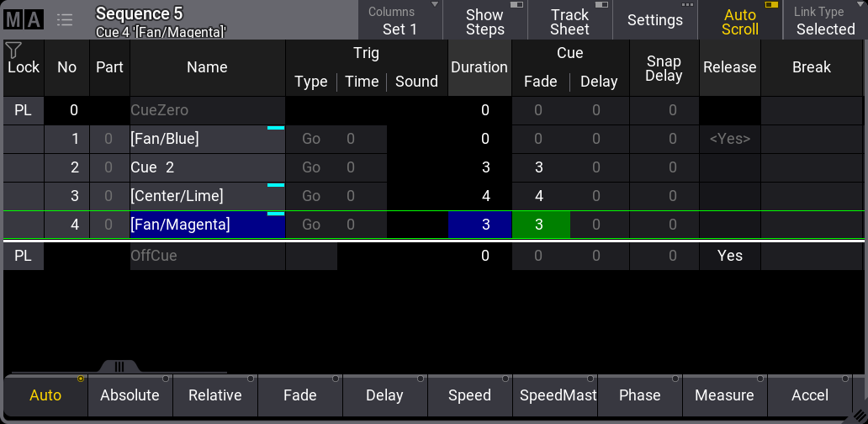Click the MA logo icon

coord(24,20)
